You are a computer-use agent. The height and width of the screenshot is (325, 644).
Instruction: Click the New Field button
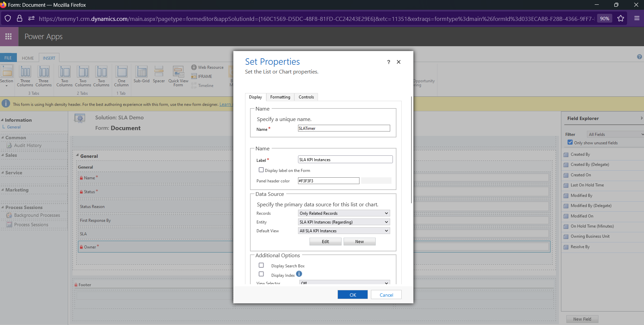pos(582,319)
